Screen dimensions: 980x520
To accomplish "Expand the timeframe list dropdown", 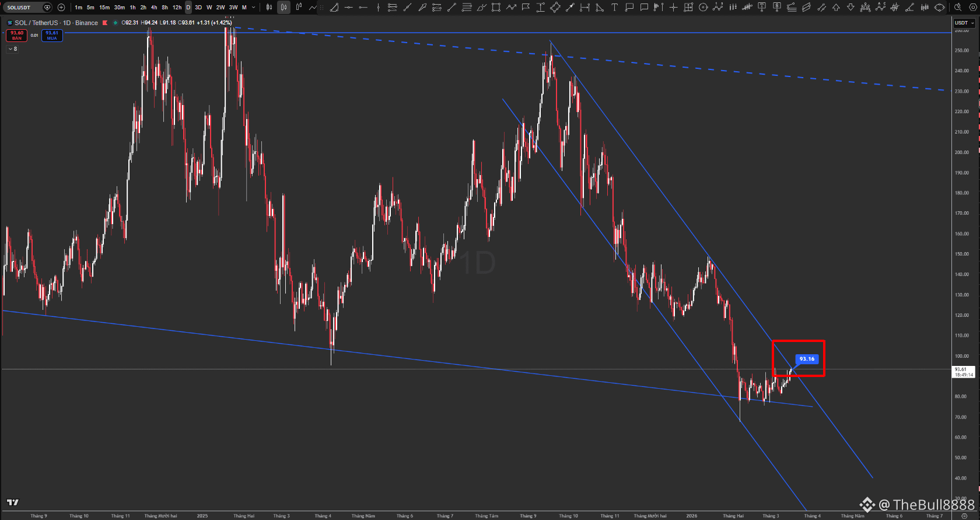I will click(x=253, y=8).
